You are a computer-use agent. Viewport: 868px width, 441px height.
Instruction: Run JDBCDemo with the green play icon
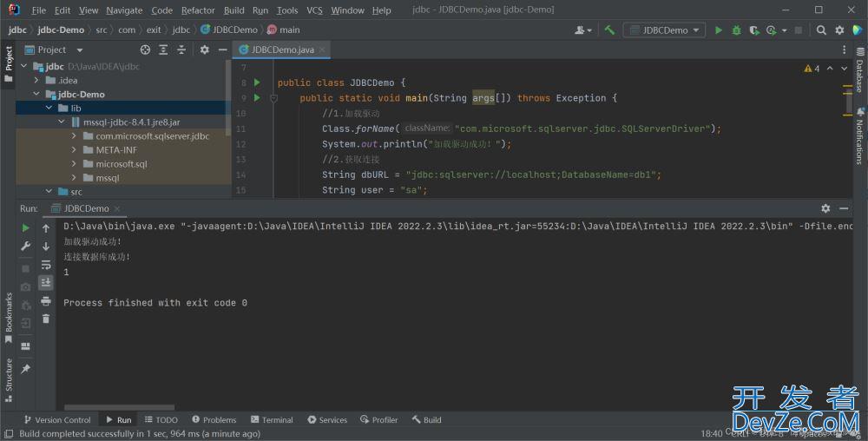click(718, 30)
